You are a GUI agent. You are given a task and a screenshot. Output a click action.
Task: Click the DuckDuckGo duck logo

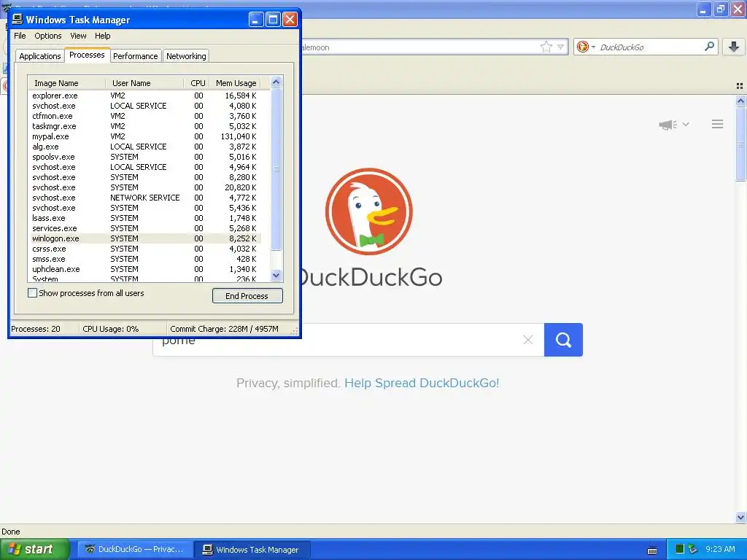pos(368,211)
